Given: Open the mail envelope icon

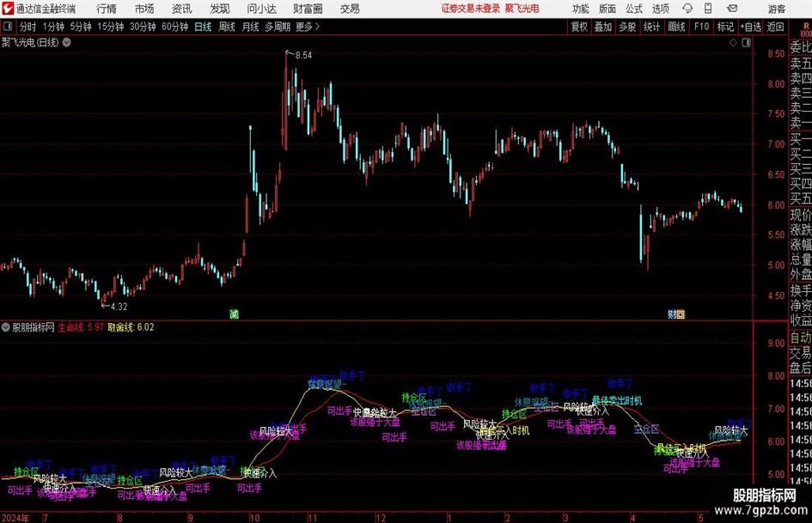Looking at the screenshot, I should pyautogui.click(x=732, y=9).
